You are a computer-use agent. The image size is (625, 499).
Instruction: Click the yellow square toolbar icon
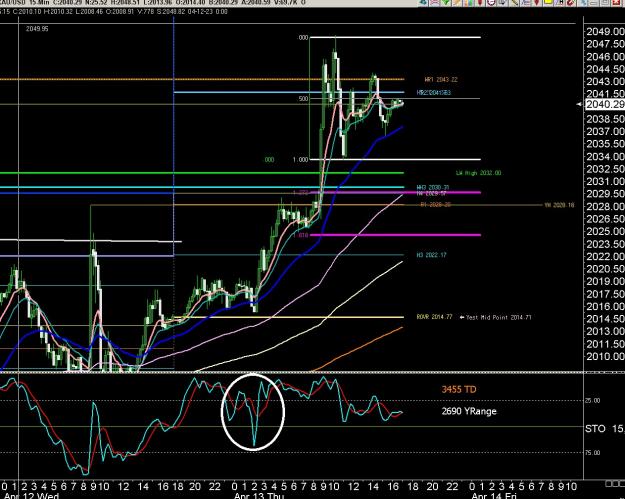point(548,3)
